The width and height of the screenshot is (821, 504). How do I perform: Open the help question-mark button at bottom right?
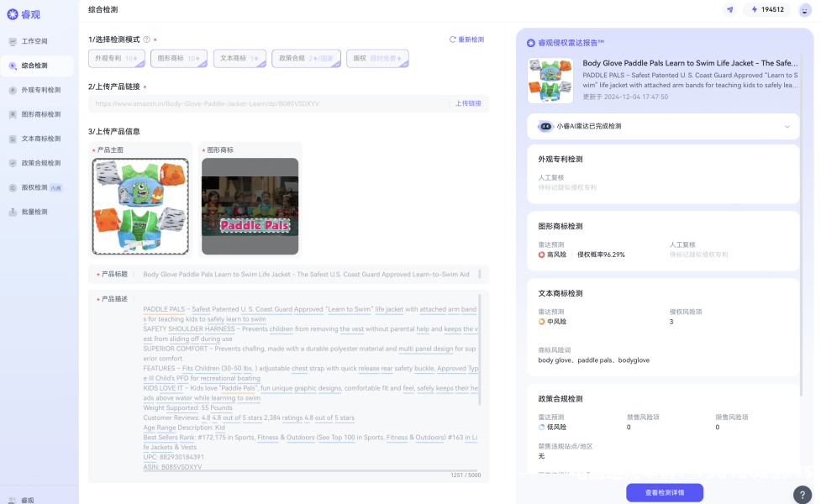(x=803, y=494)
